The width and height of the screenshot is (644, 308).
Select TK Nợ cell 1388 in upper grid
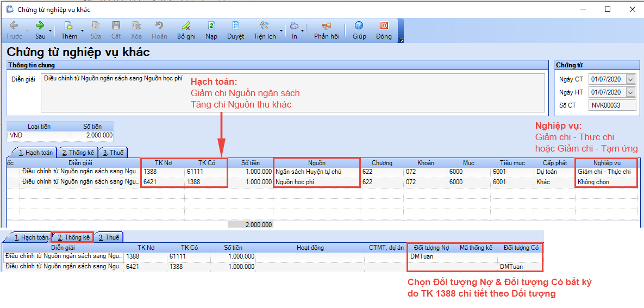(x=163, y=172)
